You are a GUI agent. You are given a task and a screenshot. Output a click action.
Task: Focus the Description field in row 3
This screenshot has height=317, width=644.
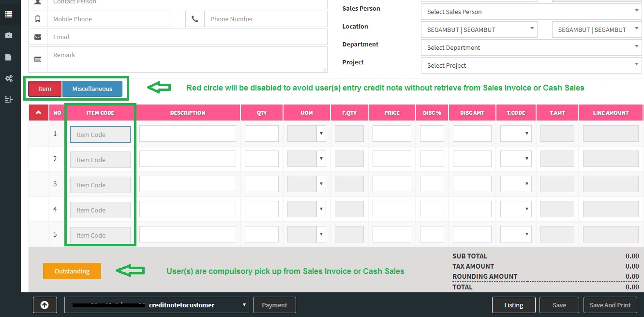187,184
